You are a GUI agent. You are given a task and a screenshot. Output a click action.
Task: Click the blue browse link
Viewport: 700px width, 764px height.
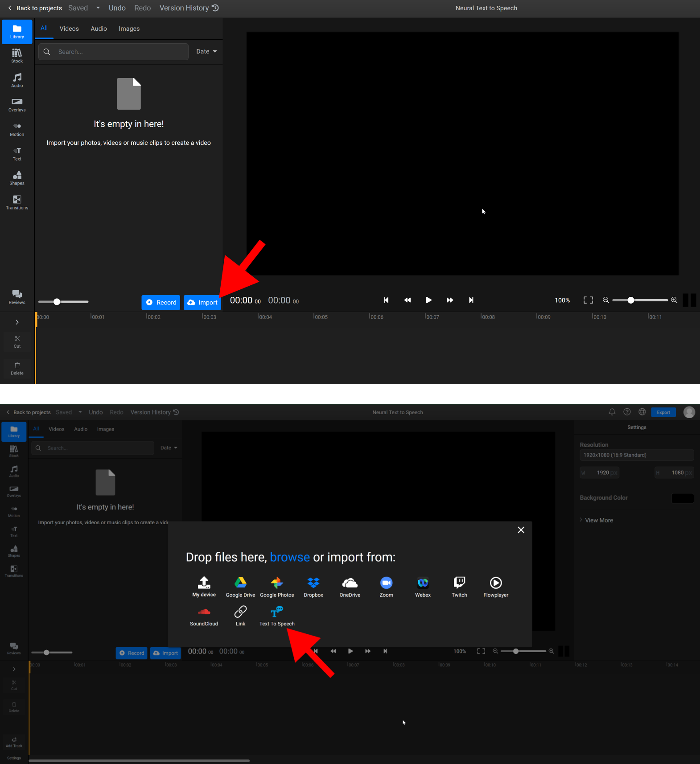290,557
